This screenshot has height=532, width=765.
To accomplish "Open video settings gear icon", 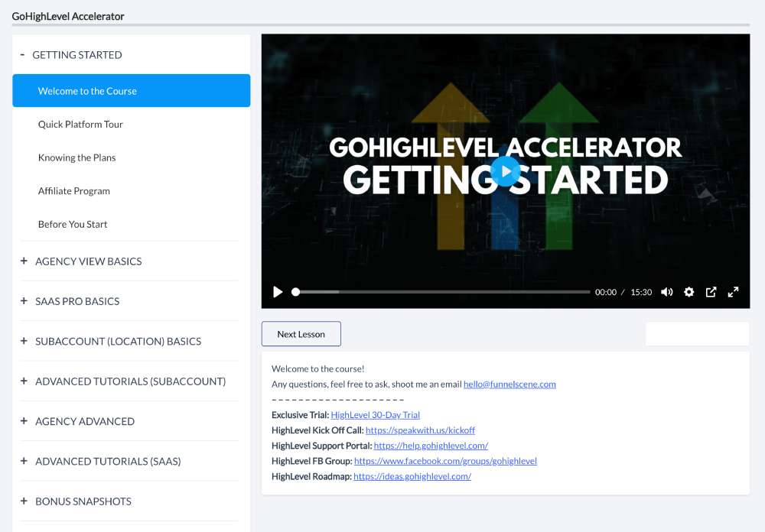I will point(689,292).
